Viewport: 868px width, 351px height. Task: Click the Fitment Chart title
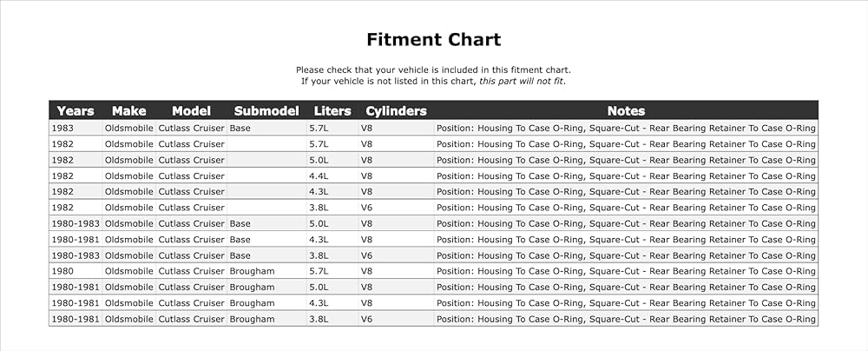pyautogui.click(x=433, y=39)
